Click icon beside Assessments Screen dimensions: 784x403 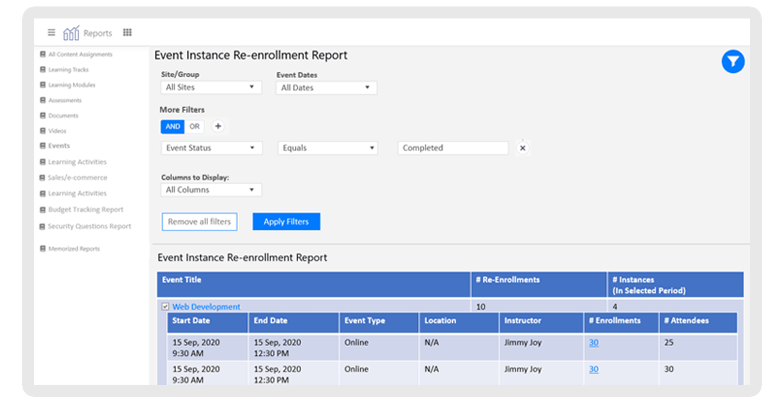click(42, 100)
